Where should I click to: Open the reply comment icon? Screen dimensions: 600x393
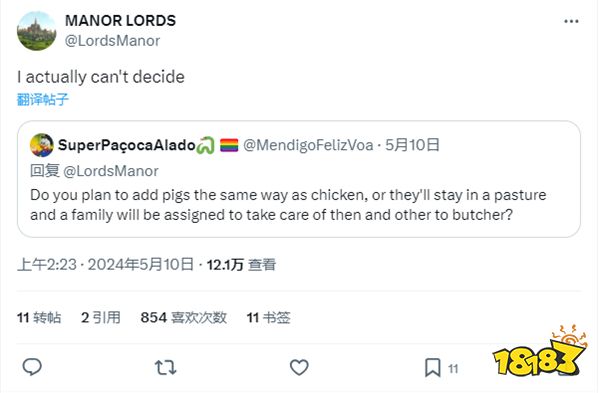(x=32, y=367)
